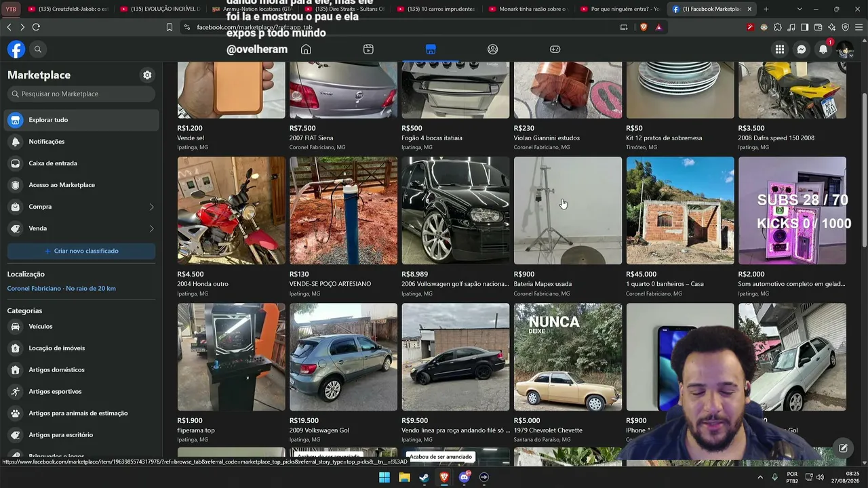Open Artigos para animais de estimação category
The width and height of the screenshot is (868, 488).
point(81,413)
